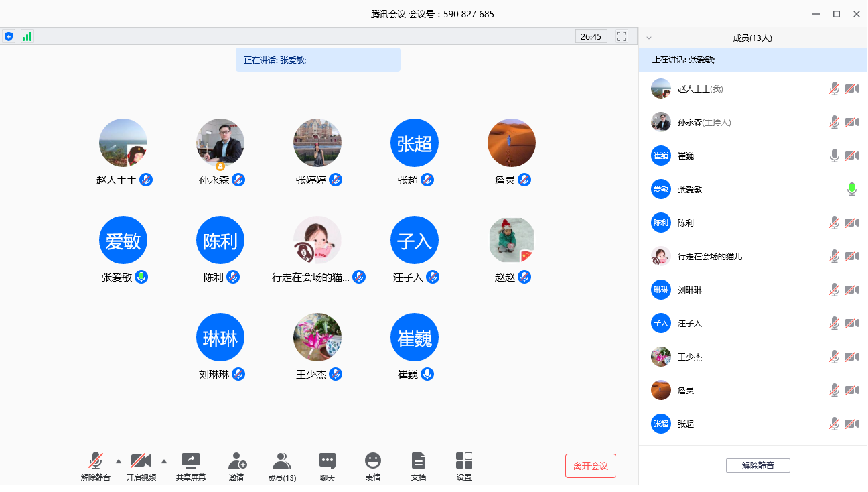The width and height of the screenshot is (868, 492).
Task: Open the 设置 settings icon
Action: coord(464,462)
